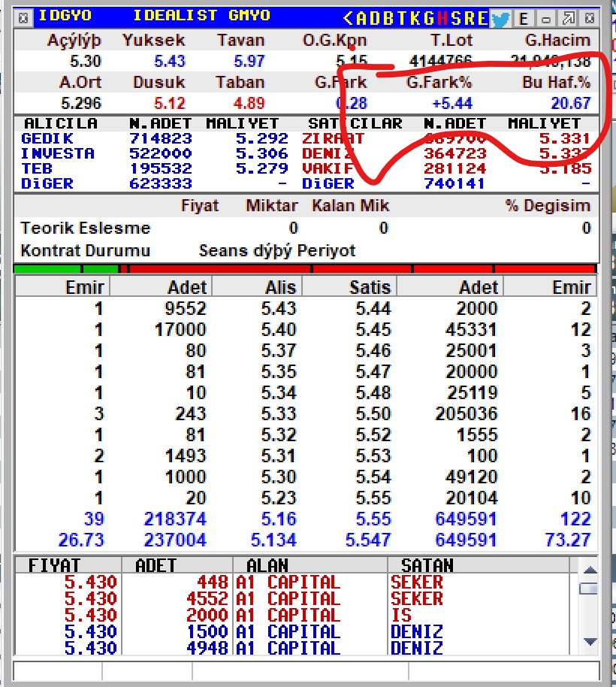Select the 'B' letter button in title bar
This screenshot has height=687, width=616.
coord(388,18)
